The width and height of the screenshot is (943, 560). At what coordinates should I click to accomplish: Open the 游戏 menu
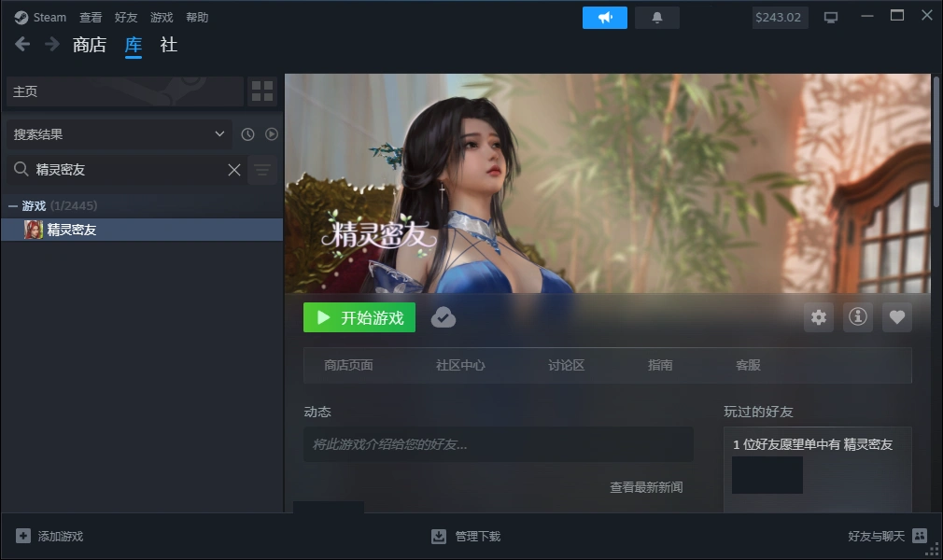coord(162,18)
